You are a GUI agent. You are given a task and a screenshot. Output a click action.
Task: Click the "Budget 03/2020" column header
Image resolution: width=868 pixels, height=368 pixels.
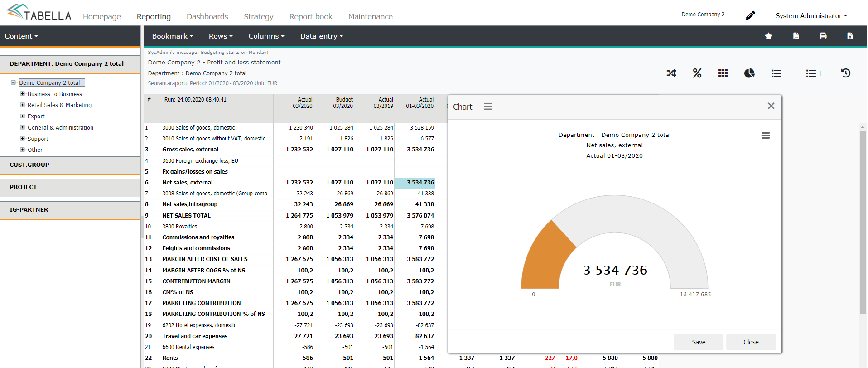pyautogui.click(x=343, y=103)
